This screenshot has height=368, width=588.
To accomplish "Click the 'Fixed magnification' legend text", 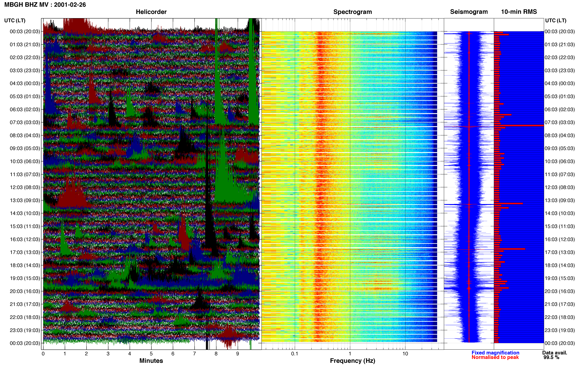I will click(x=495, y=353).
